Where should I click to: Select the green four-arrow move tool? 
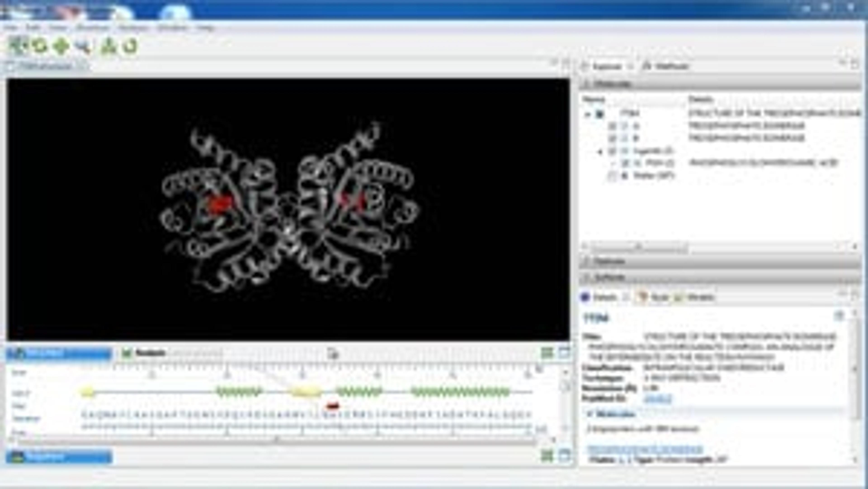point(61,46)
